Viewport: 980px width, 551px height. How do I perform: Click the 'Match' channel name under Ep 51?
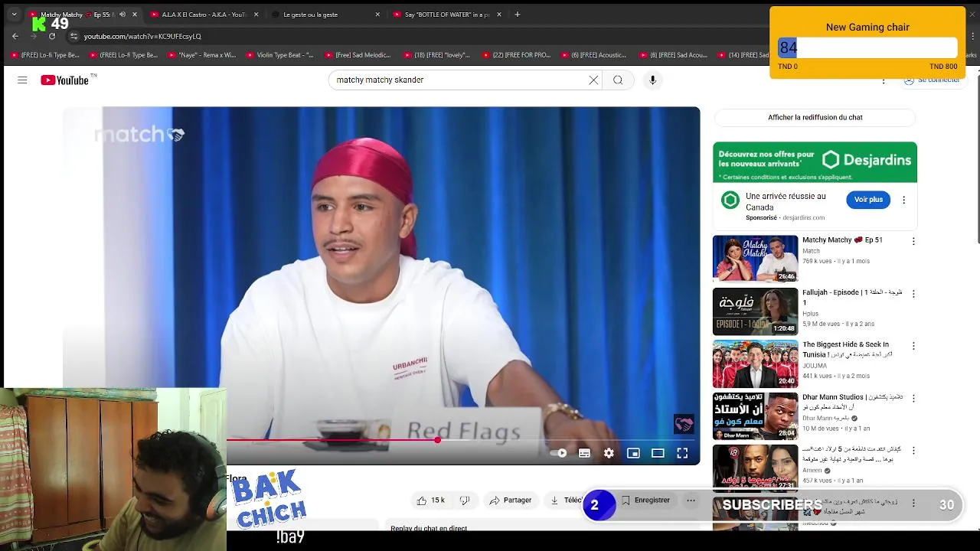point(811,251)
